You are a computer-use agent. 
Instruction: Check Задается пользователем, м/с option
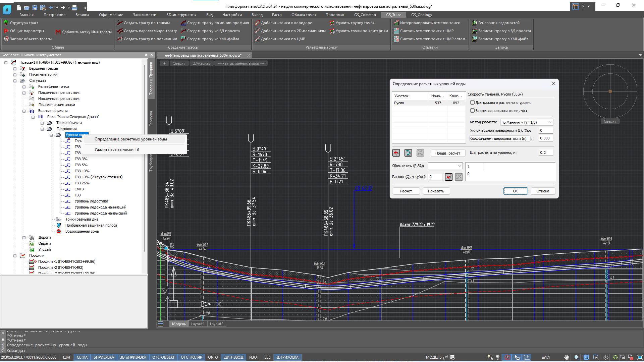pos(472,111)
